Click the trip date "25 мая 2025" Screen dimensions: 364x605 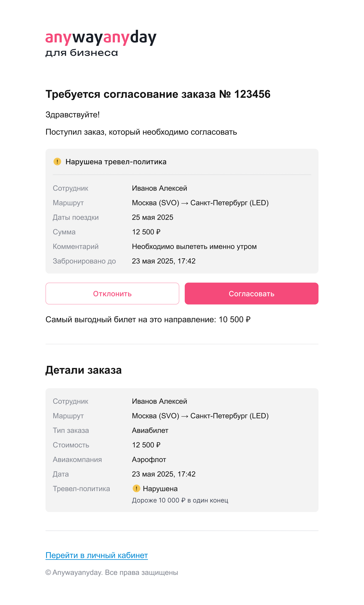(152, 217)
